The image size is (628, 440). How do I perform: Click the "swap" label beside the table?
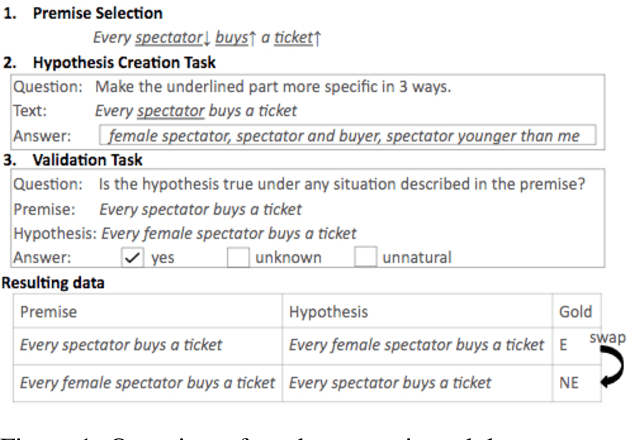(x=606, y=337)
